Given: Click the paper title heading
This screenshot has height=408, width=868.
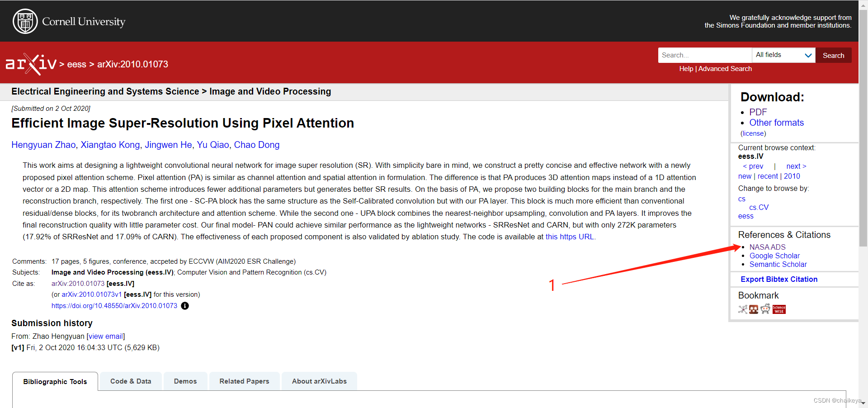Looking at the screenshot, I should pyautogui.click(x=183, y=123).
